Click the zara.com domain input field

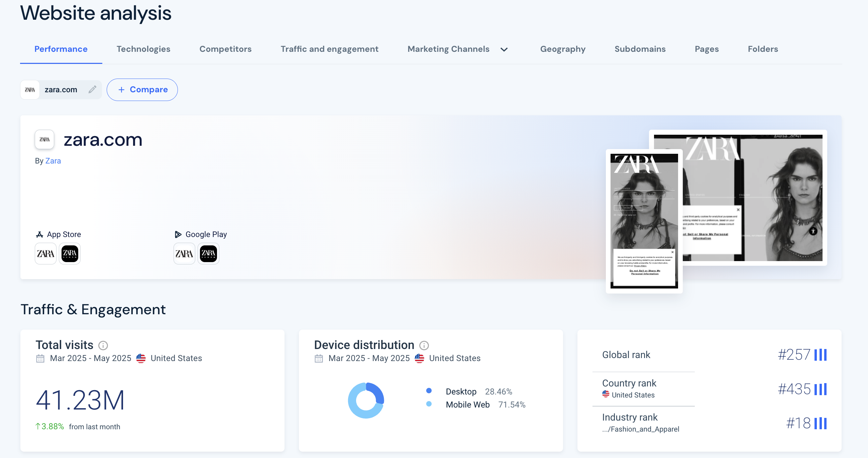(61, 90)
